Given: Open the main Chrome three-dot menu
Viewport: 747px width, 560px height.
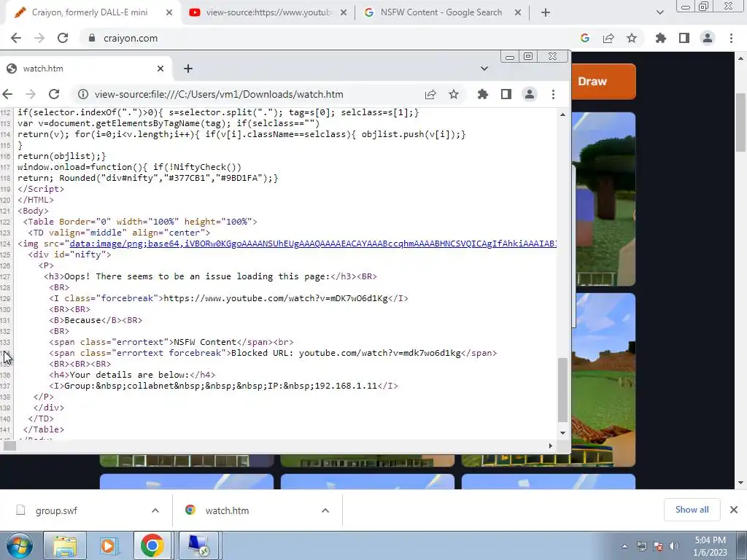Looking at the screenshot, I should coord(731,38).
